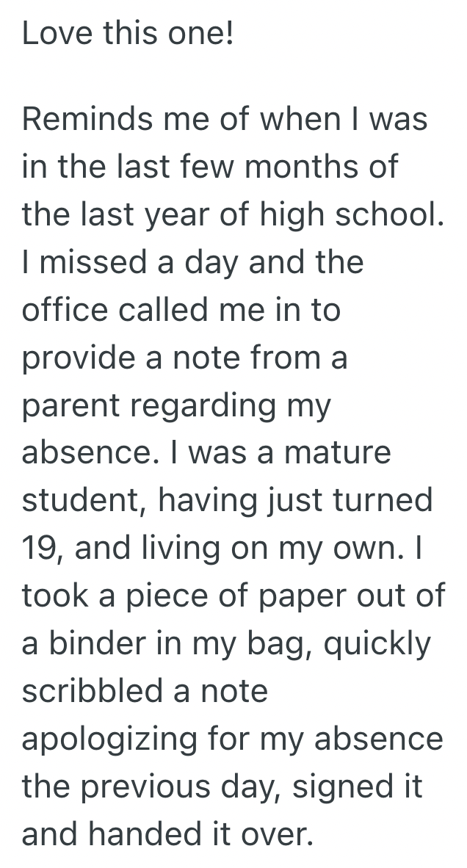Tap the word "binder"
Image resolution: width=467 pixels, height=868 pixels.
click(97, 643)
